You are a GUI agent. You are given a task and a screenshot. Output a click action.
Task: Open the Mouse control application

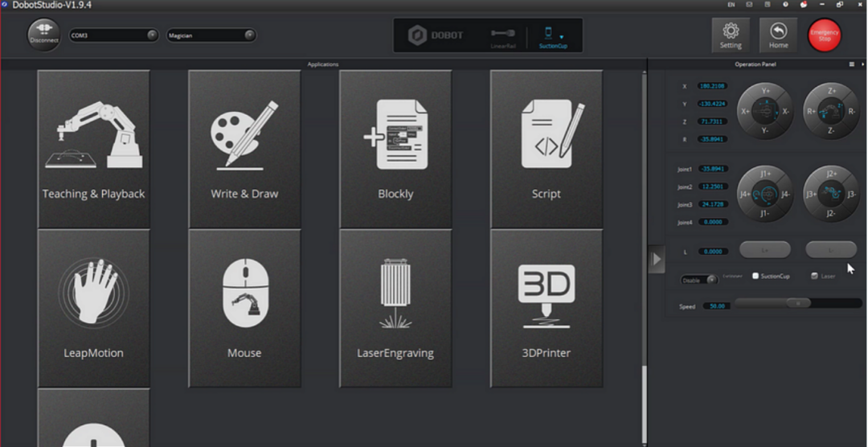[244, 308]
